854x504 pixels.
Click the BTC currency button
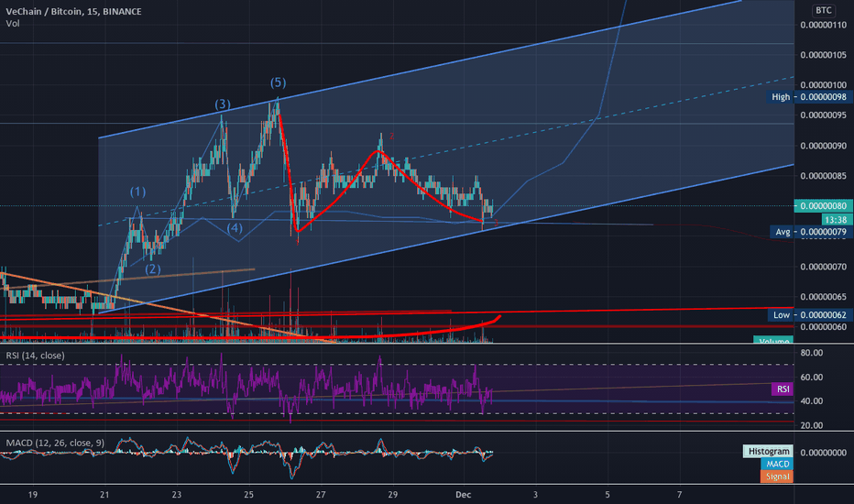[x=823, y=10]
